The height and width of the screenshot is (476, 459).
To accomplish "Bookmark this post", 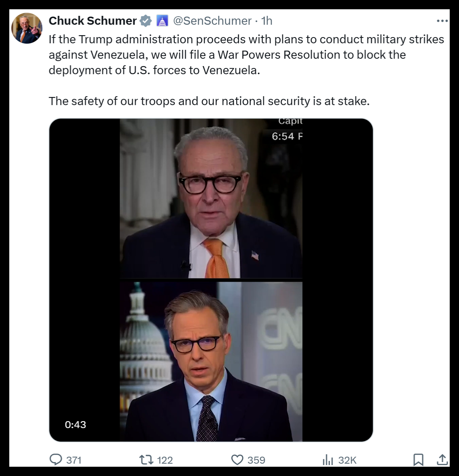I will click(418, 459).
